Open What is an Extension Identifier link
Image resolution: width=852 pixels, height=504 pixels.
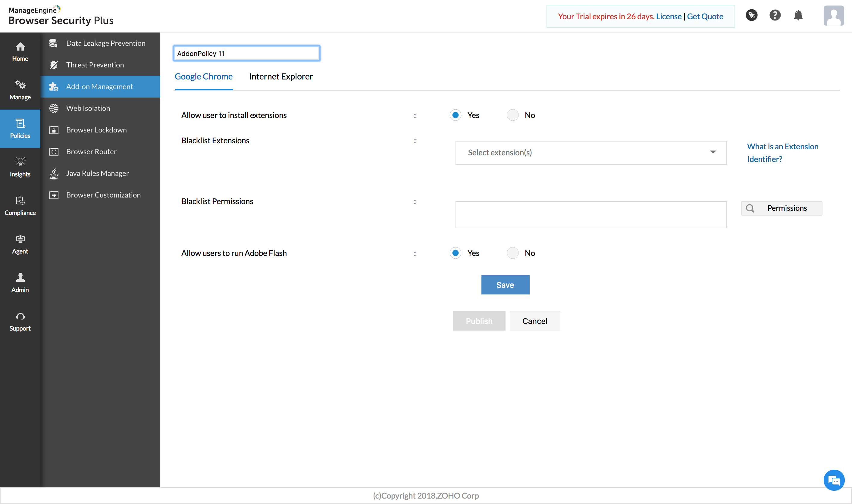[x=782, y=153]
